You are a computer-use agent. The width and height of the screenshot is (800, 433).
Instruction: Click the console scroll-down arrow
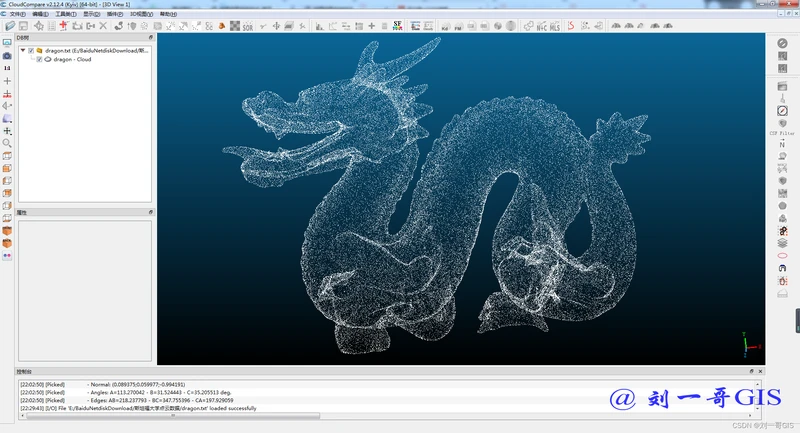(758, 409)
